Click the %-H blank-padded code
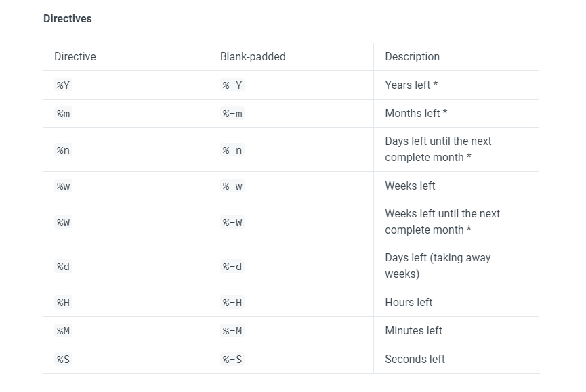This screenshot has height=392, width=586. (232, 303)
